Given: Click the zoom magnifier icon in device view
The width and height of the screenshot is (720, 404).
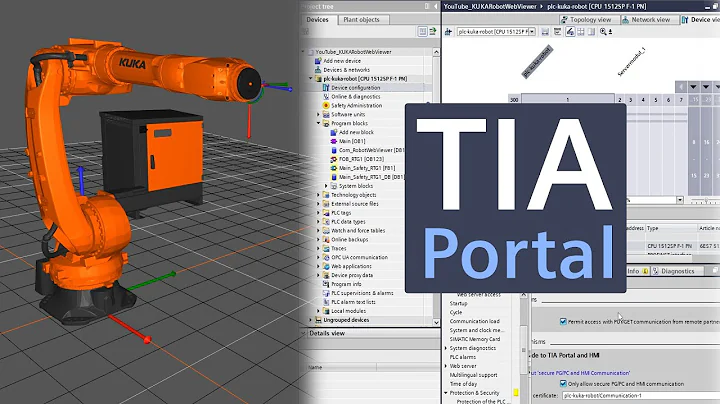Looking at the screenshot, I should (x=603, y=32).
